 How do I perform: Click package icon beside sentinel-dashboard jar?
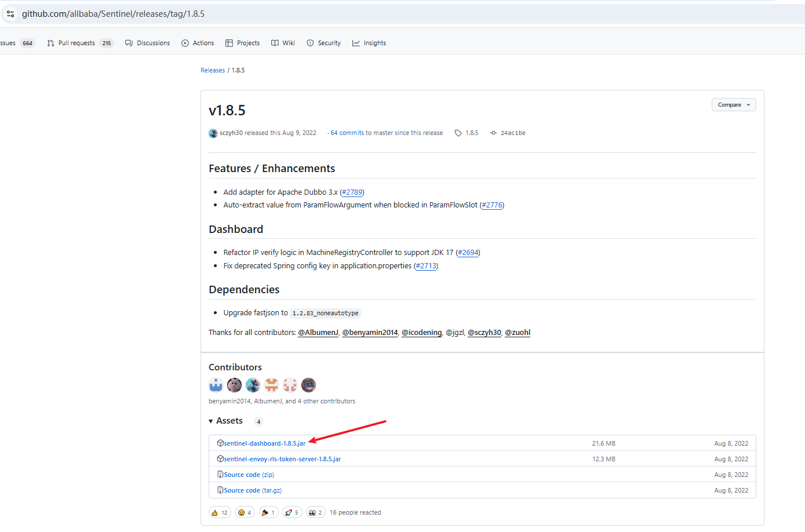(220, 443)
